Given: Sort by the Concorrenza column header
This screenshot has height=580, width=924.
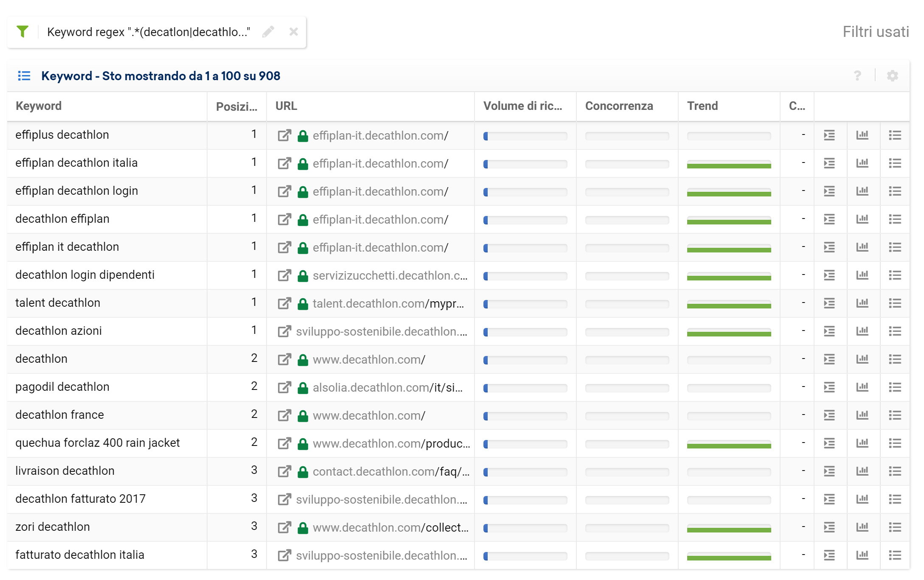Looking at the screenshot, I should click(619, 106).
